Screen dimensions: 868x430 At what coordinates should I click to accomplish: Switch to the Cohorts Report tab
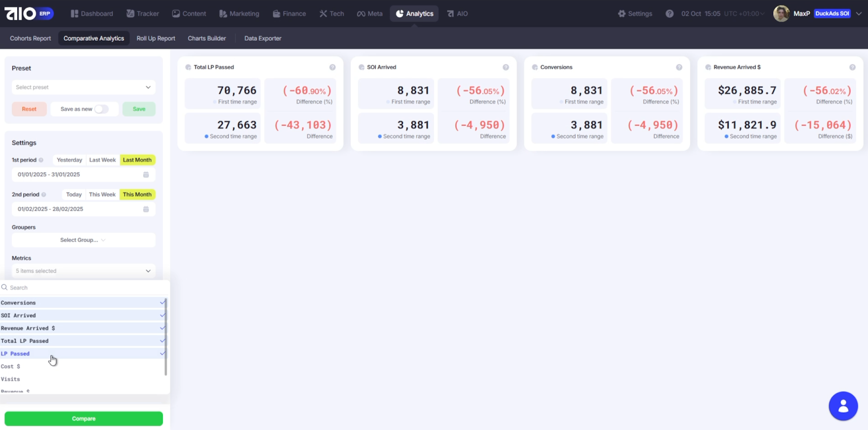click(x=30, y=38)
